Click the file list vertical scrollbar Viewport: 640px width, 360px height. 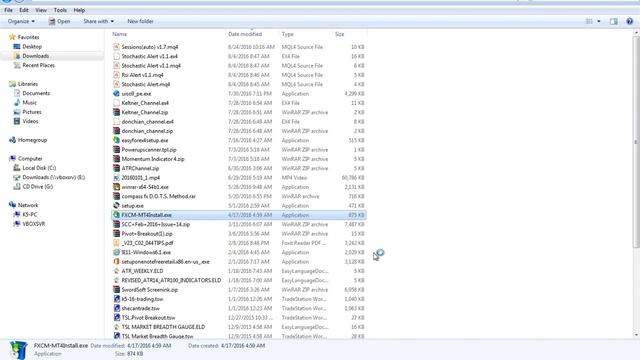click(x=636, y=142)
